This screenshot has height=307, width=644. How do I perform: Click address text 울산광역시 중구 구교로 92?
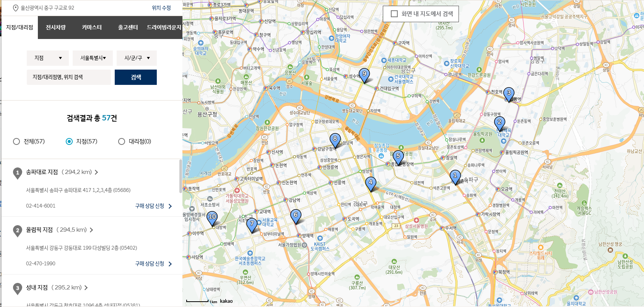pos(47,8)
